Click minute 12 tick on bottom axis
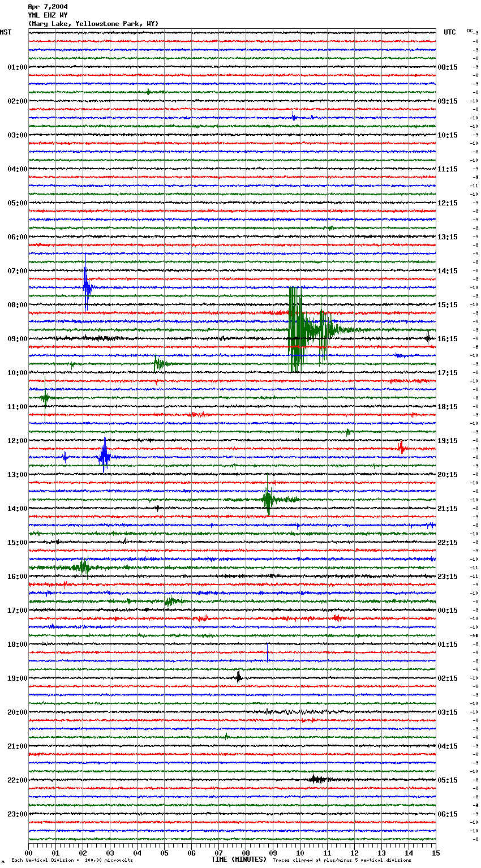The width and height of the screenshot is (481, 868). click(x=355, y=853)
